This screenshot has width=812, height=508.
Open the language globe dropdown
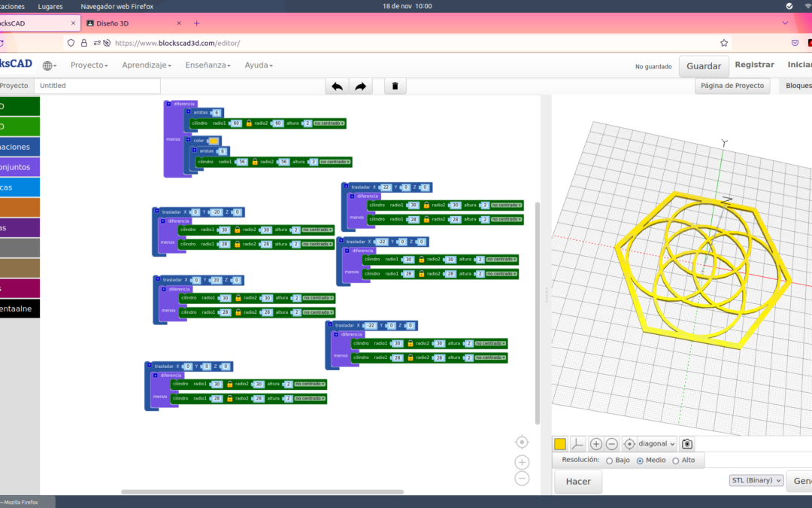tap(50, 65)
